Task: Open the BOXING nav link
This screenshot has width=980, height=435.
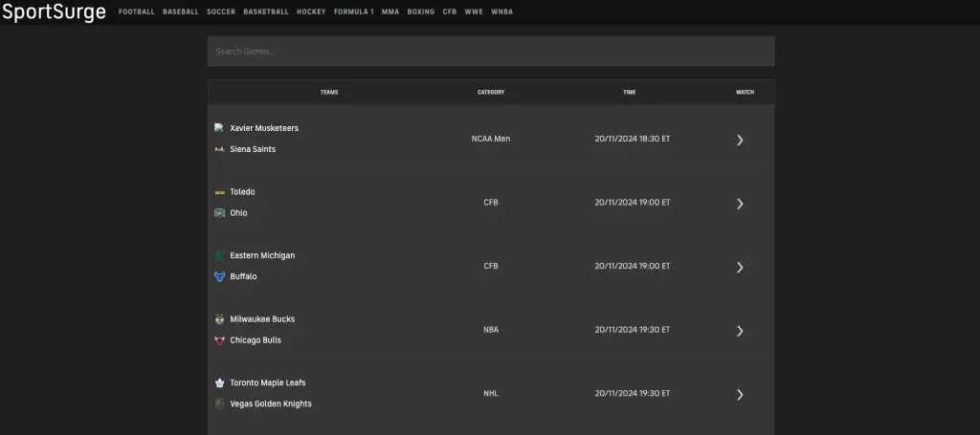Action: [421, 11]
